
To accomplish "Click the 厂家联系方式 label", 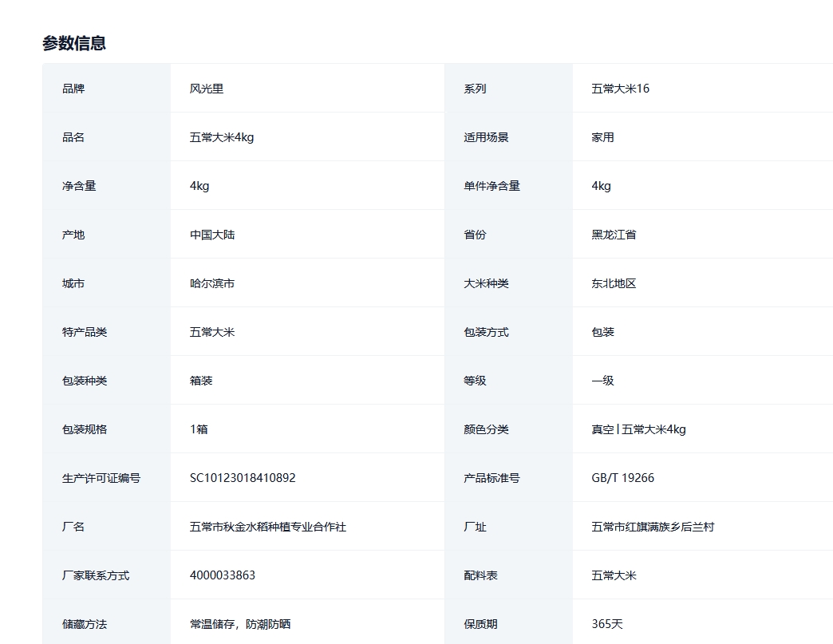I will point(96,575).
